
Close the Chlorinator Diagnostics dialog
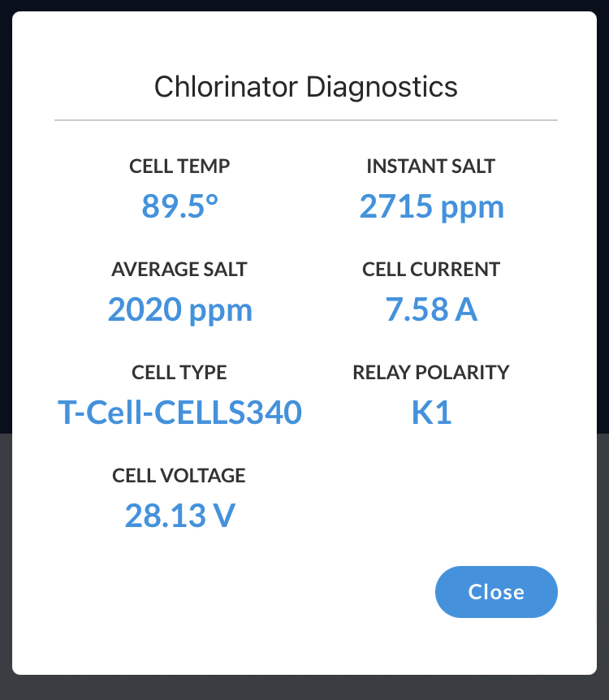(496, 591)
